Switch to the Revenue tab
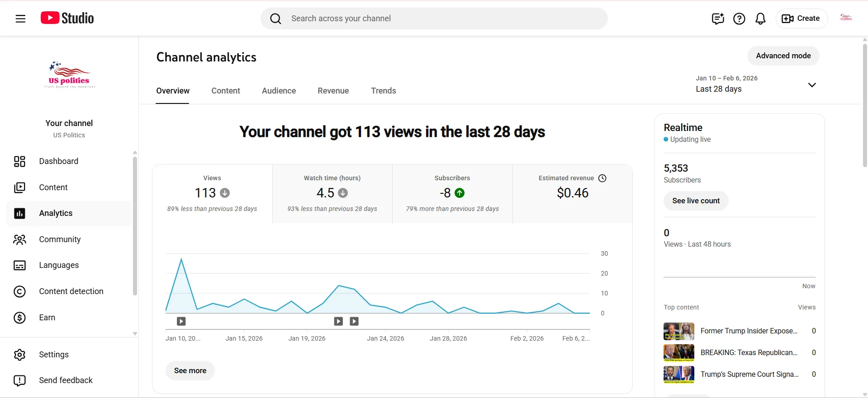The image size is (868, 398). (x=333, y=91)
